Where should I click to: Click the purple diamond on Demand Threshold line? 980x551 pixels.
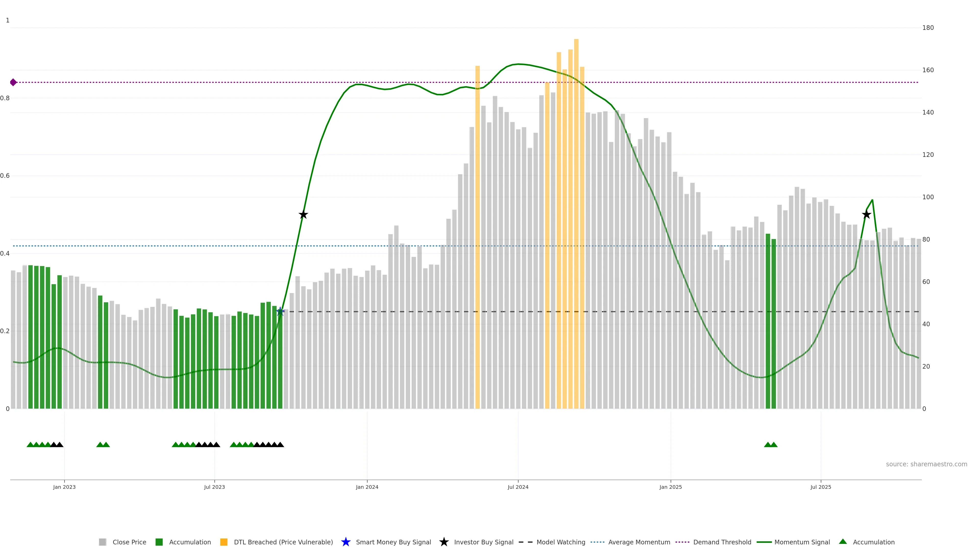tap(13, 82)
